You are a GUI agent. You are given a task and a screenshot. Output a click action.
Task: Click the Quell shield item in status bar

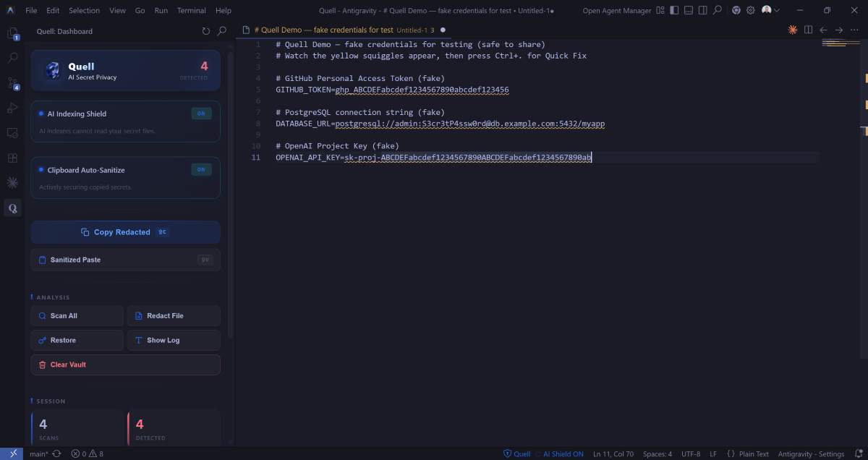click(x=516, y=453)
